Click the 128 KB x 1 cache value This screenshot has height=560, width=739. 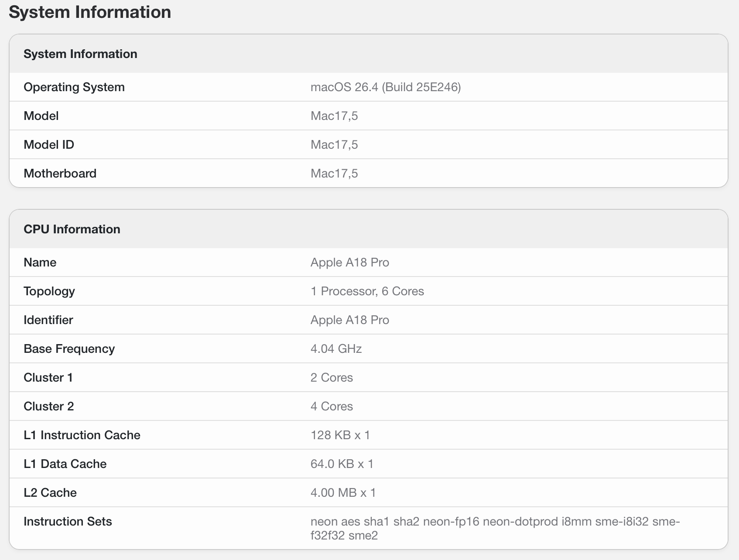click(340, 435)
